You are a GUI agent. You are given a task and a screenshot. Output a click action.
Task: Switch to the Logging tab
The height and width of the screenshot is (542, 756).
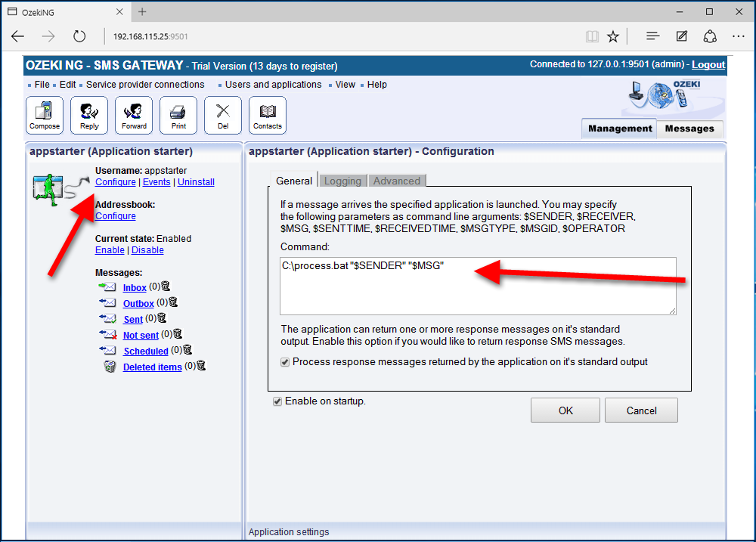point(342,181)
